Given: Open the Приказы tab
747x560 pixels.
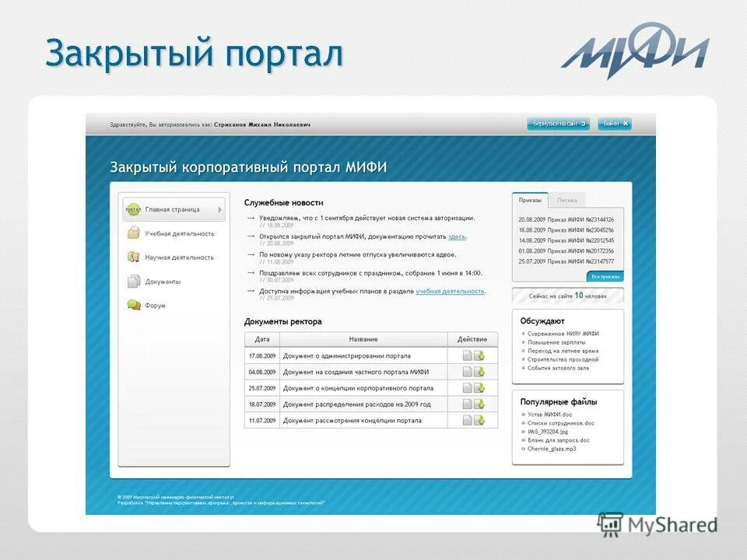Looking at the screenshot, I should (x=529, y=199).
